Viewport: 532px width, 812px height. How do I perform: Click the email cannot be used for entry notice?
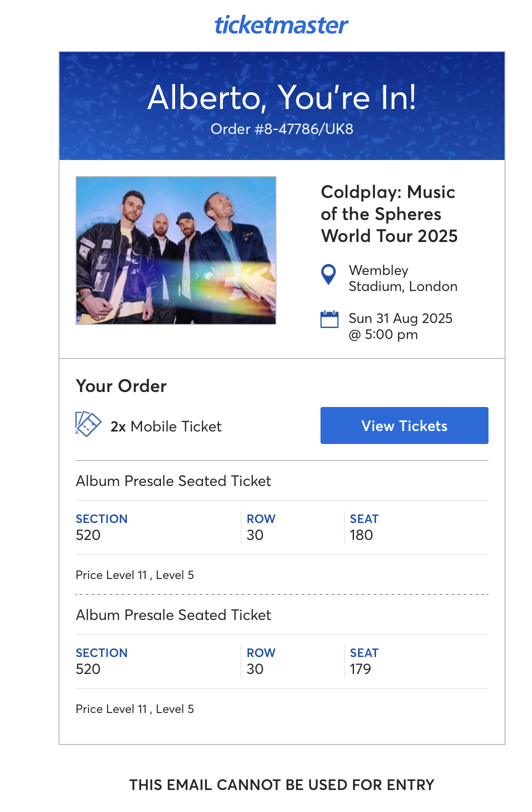281,785
